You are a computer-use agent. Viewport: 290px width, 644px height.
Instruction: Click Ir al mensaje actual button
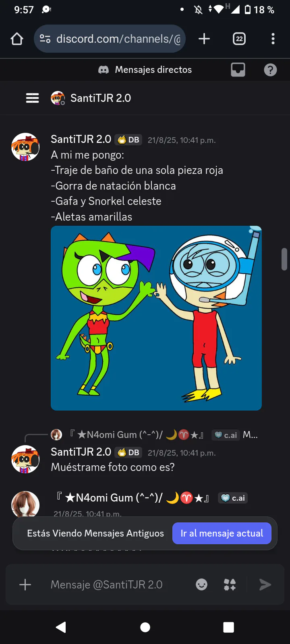pyautogui.click(x=222, y=533)
